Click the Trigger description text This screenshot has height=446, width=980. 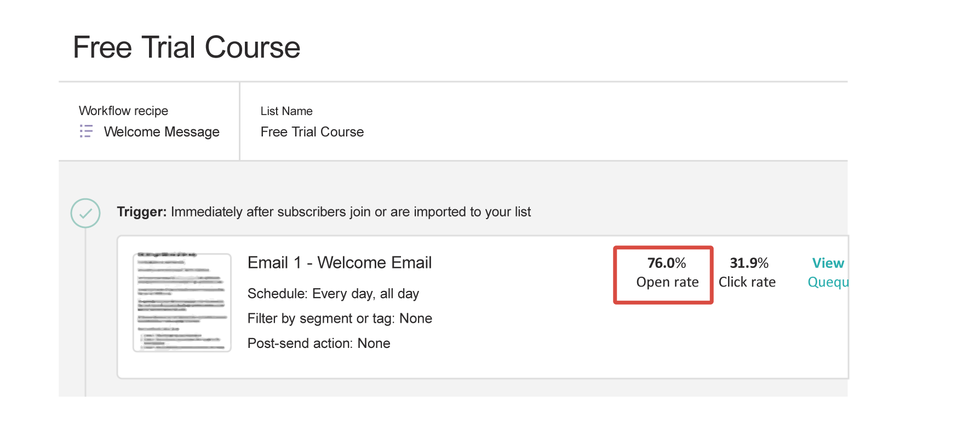point(323,212)
